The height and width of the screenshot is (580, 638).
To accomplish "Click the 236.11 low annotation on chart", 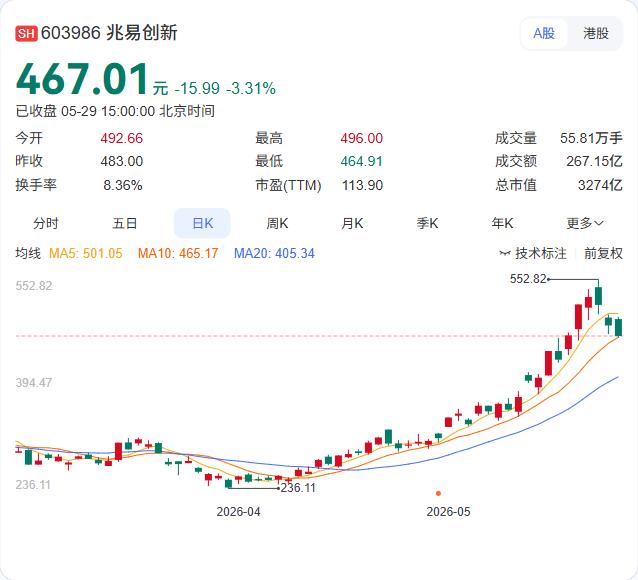I will click(298, 488).
